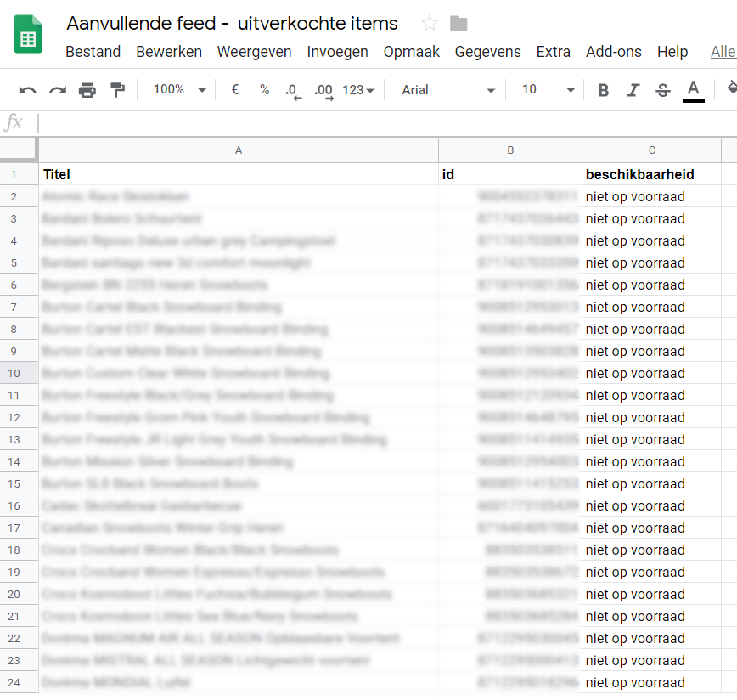Open the move to folder icon

[x=459, y=23]
